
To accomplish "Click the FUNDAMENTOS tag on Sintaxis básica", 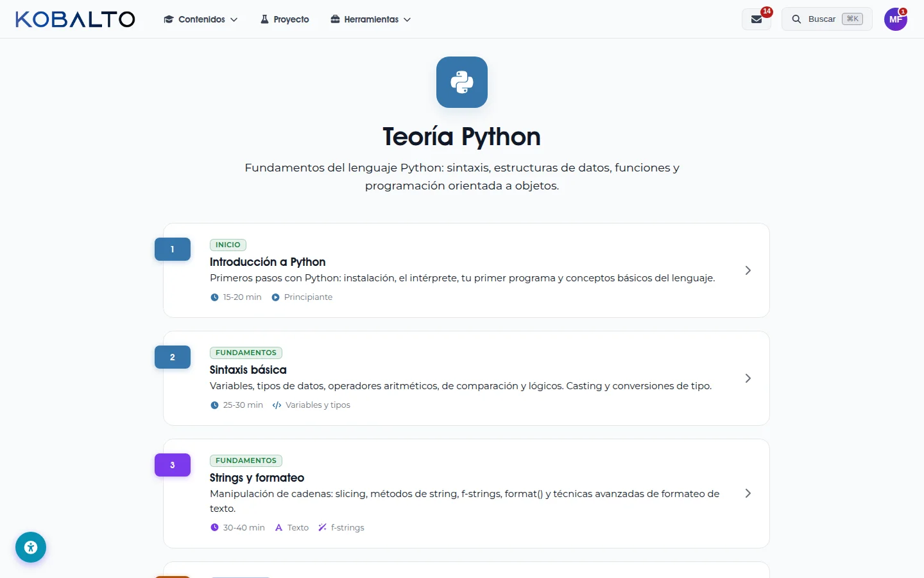I will pos(246,353).
